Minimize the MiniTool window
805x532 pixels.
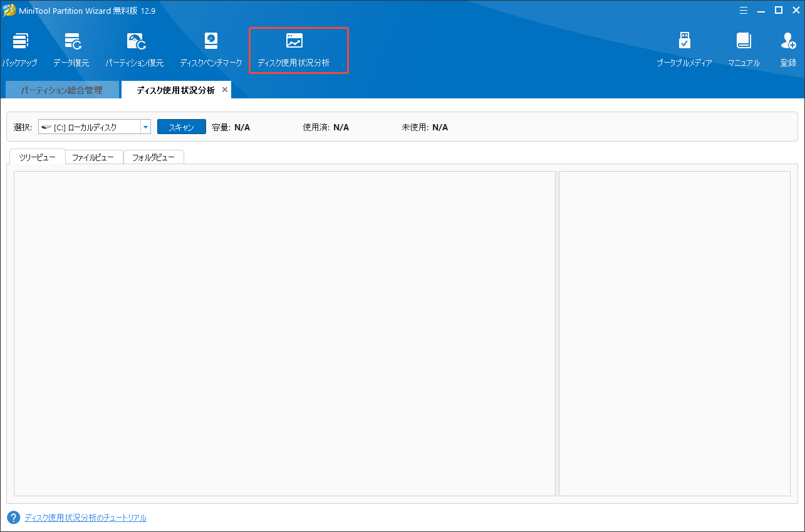(761, 10)
